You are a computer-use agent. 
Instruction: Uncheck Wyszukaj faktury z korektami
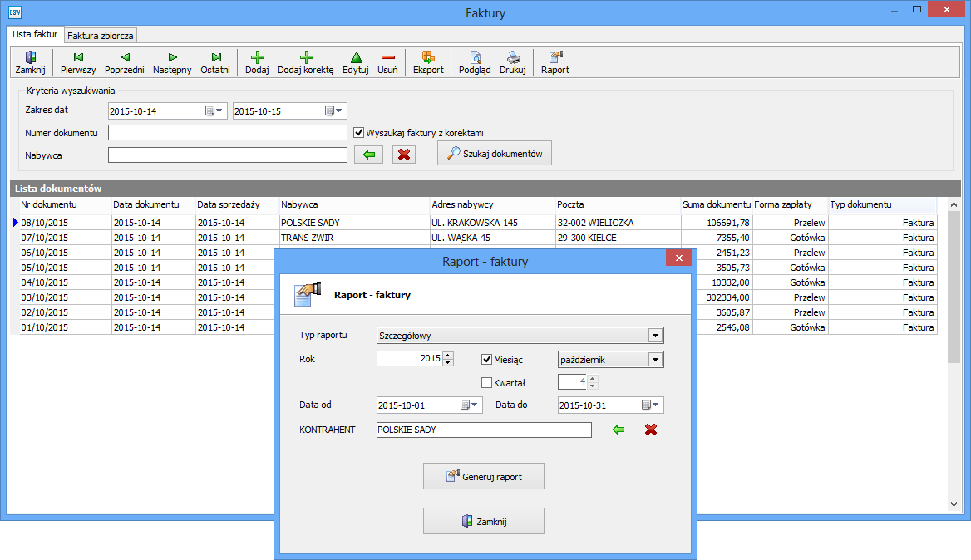[359, 133]
